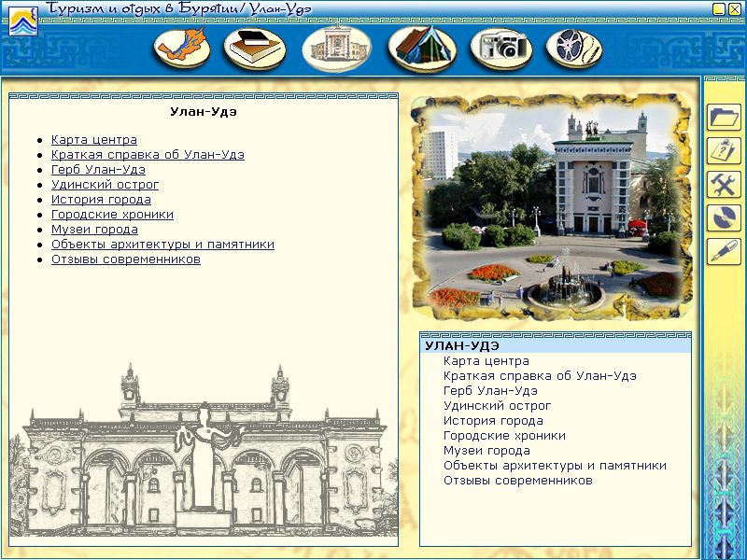
Task: Open the tent camping section icon
Action: tap(422, 49)
